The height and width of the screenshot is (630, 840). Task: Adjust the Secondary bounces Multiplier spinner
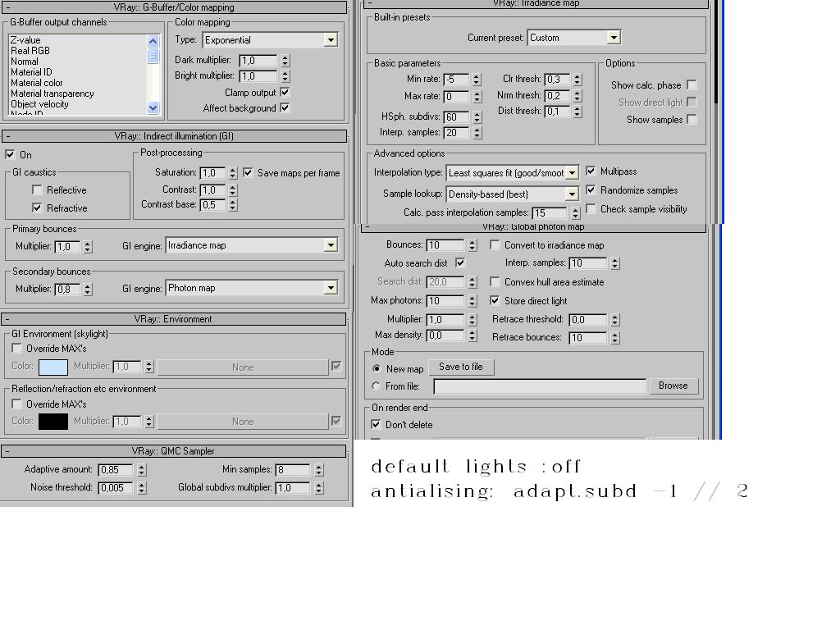[88, 290]
